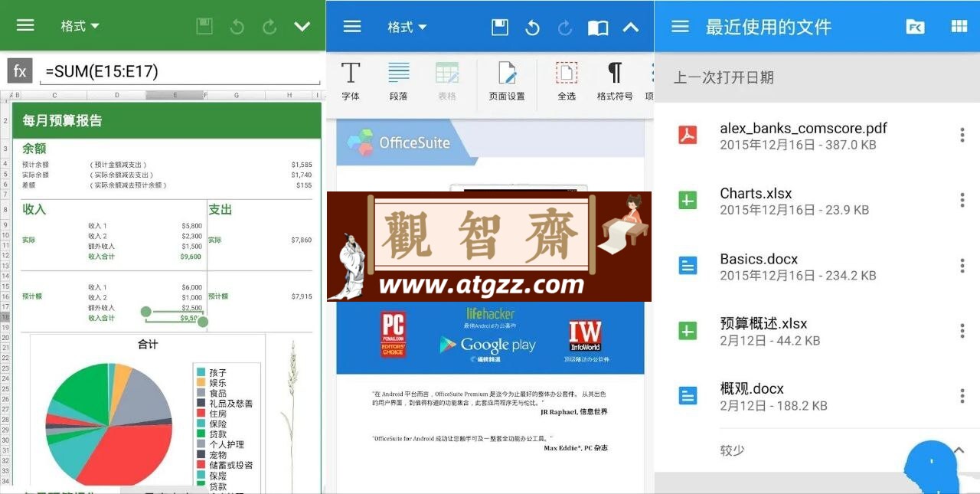Switch to reading view book icon
Viewport: 980px width, 494px height.
pyautogui.click(x=598, y=28)
